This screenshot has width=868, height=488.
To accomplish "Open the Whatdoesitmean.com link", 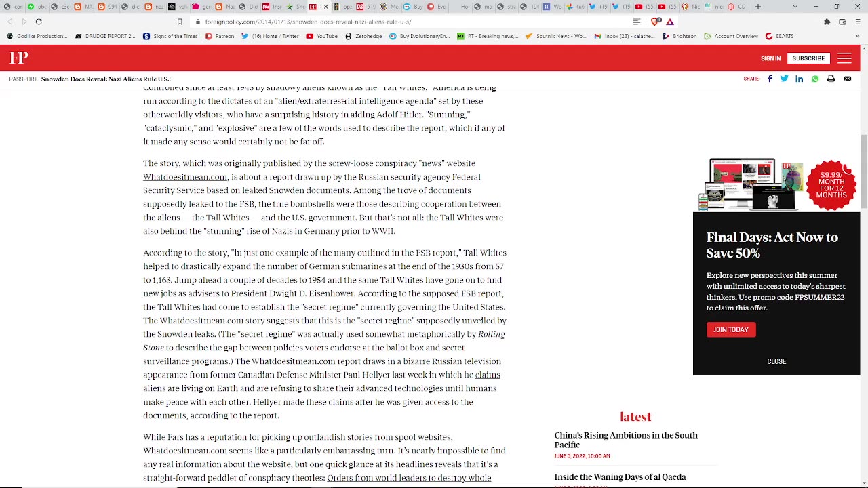I will click(185, 177).
